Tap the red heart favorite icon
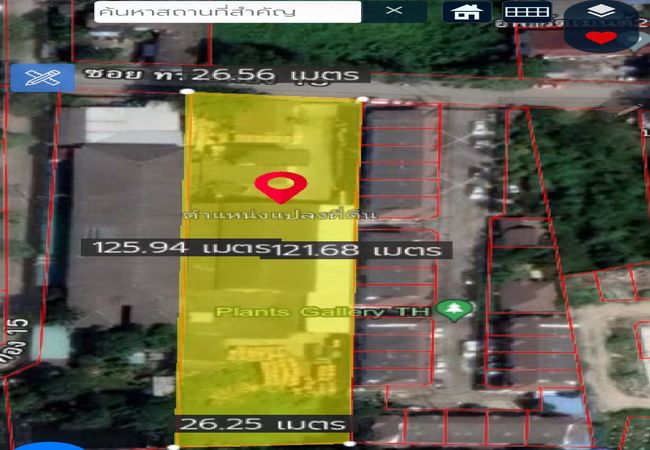The height and width of the screenshot is (450, 650). (x=600, y=38)
